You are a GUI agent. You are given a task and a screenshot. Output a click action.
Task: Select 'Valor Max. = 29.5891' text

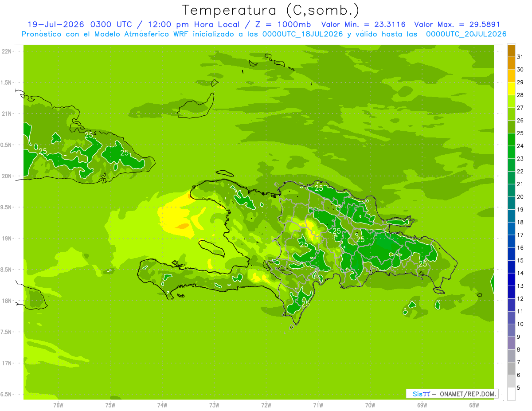coord(457,24)
